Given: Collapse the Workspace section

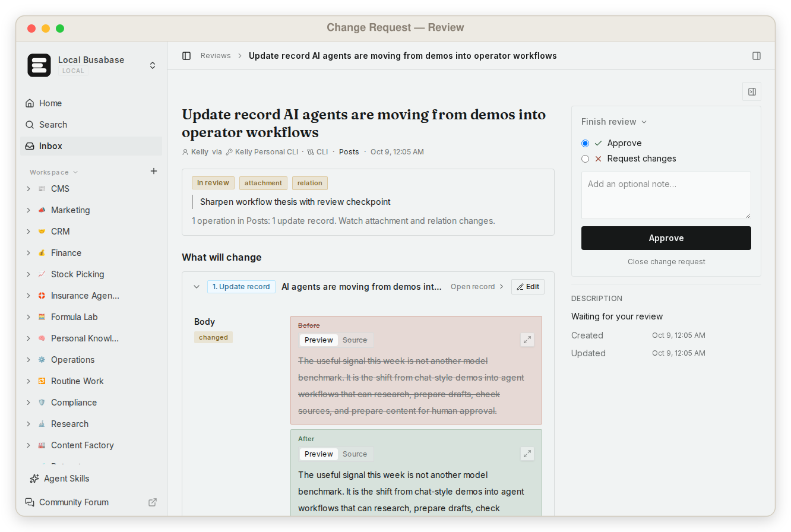Looking at the screenshot, I should (x=54, y=172).
